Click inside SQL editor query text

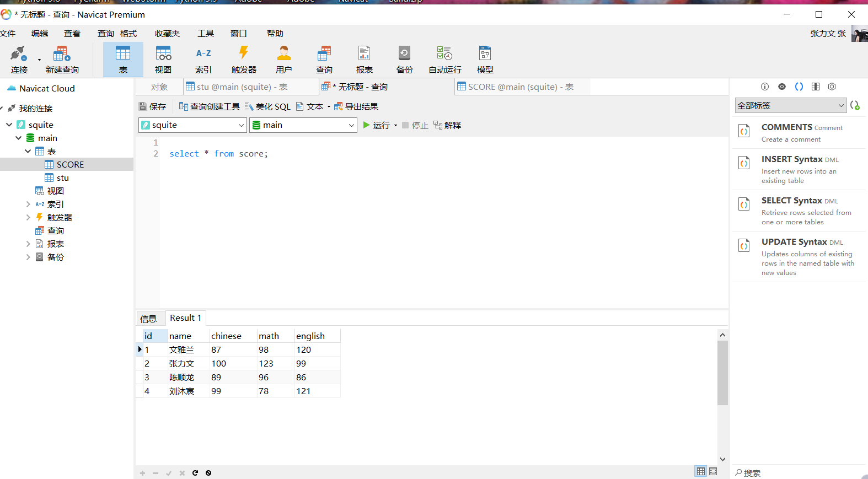[x=218, y=154]
